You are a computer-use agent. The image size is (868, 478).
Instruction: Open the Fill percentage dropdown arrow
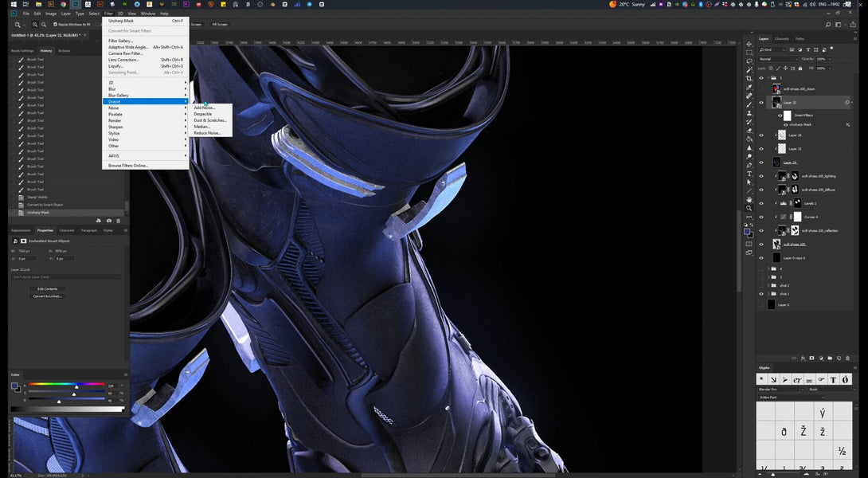point(829,69)
